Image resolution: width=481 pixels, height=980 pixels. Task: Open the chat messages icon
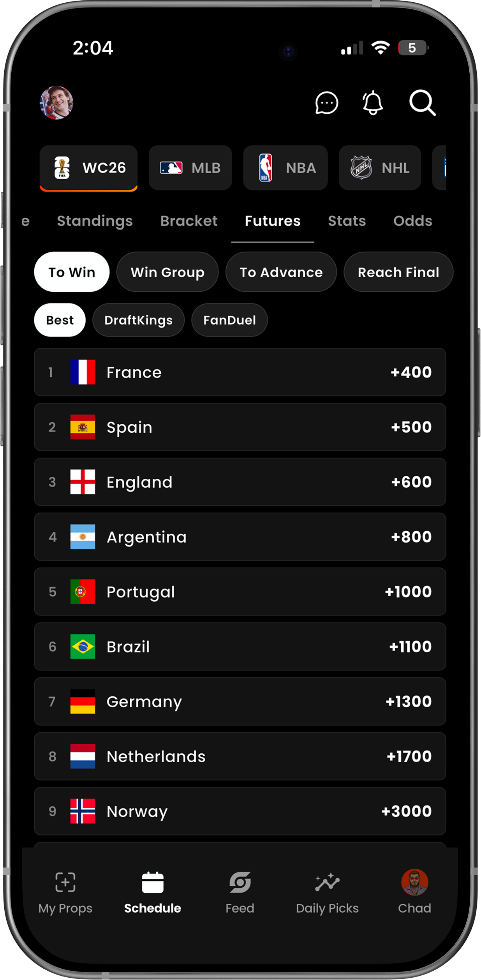pos(326,103)
